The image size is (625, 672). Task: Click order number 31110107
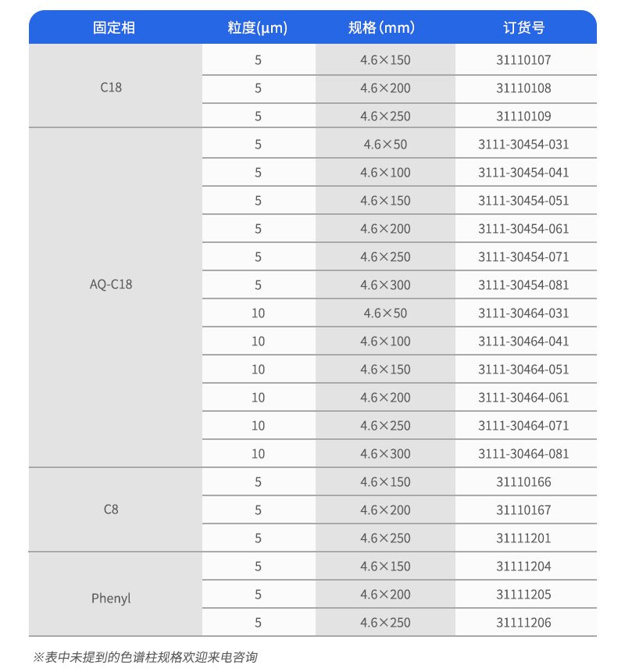point(523,59)
